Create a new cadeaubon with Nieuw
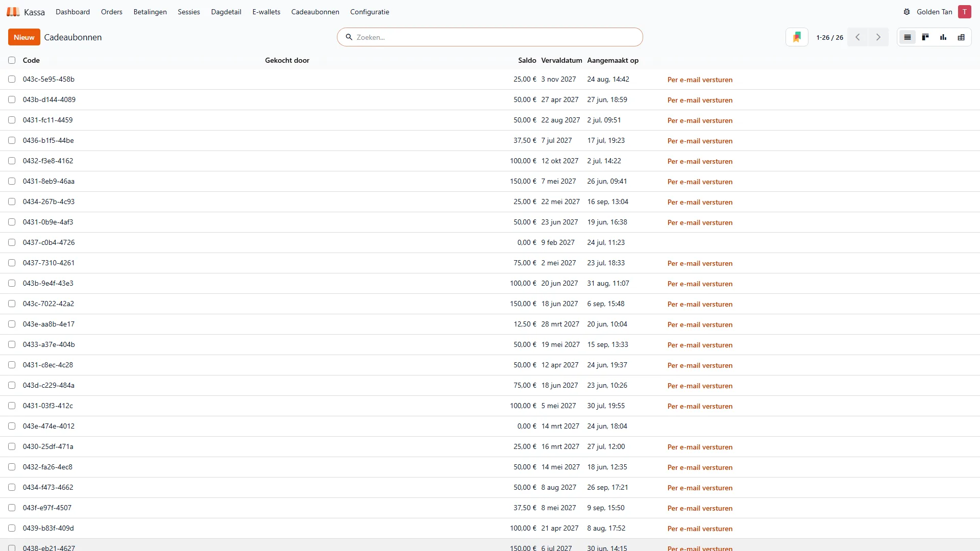Viewport: 980px width, 551px height. (24, 37)
